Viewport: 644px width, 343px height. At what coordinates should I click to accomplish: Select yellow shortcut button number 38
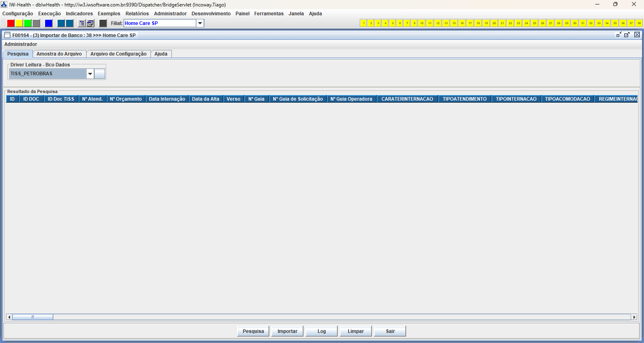[x=639, y=23]
